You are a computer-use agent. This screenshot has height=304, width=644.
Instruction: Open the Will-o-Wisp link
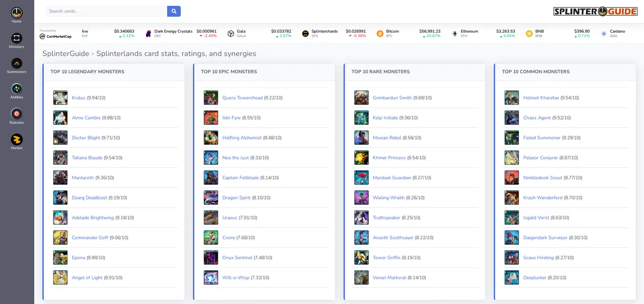click(236, 278)
